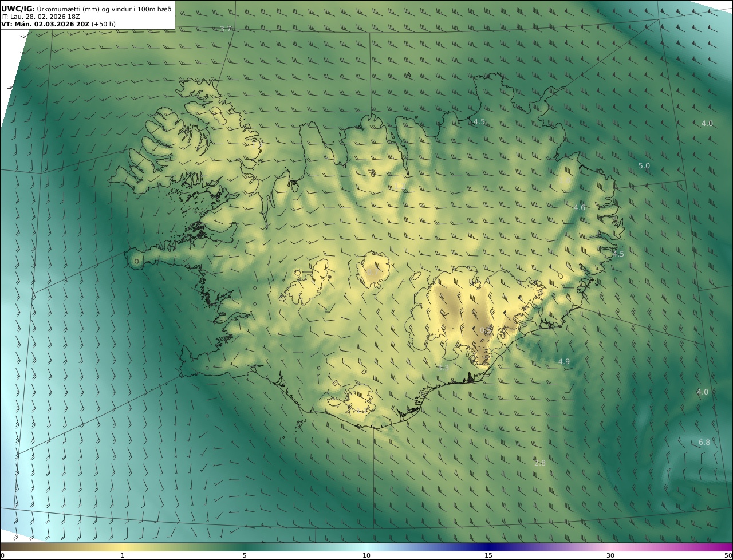733x560 pixels.
Task: Click the 3.7 value on the map
Action: click(226, 29)
